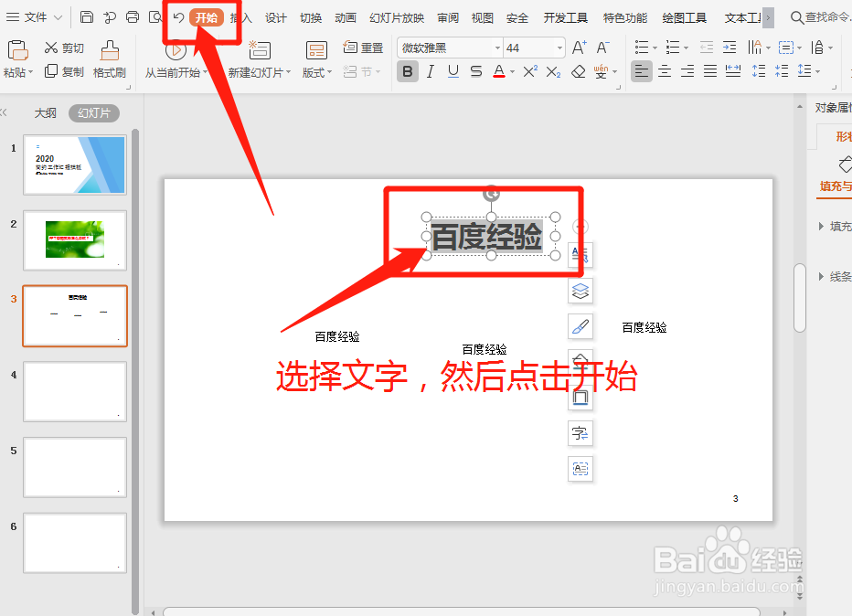
Task: Toggle Strikethrough formatting
Action: click(476, 71)
